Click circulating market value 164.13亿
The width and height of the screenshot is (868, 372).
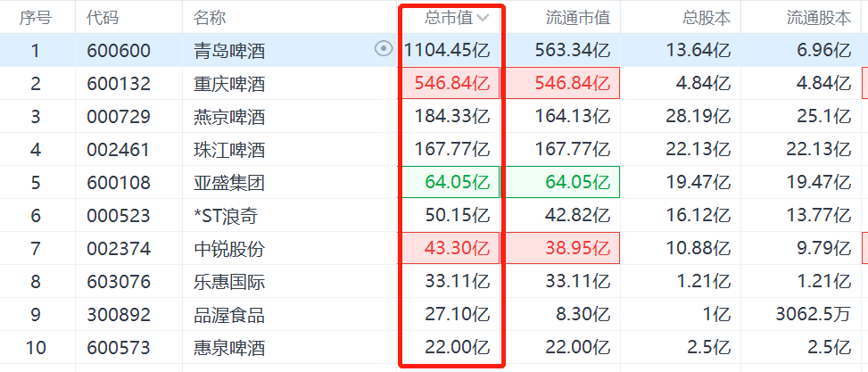point(573,117)
